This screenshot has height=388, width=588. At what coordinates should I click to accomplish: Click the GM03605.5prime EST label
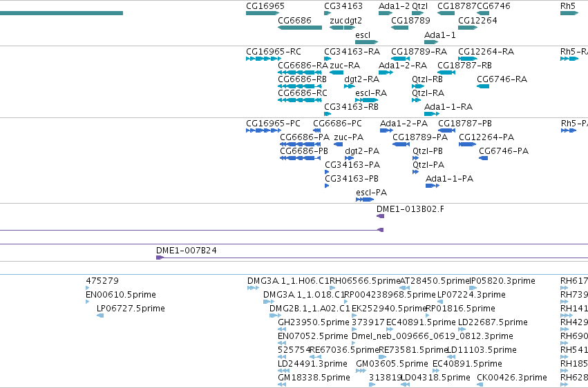392,364
